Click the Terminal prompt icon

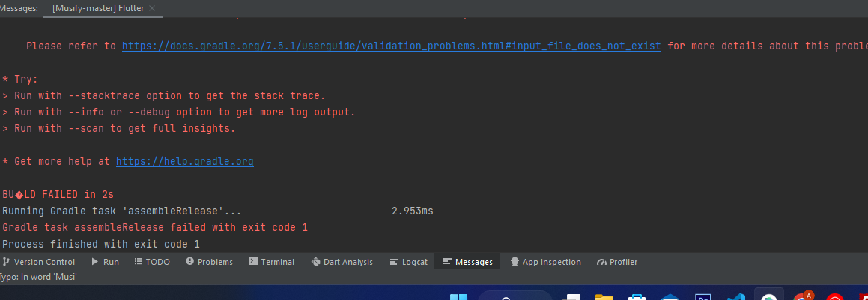(x=254, y=261)
